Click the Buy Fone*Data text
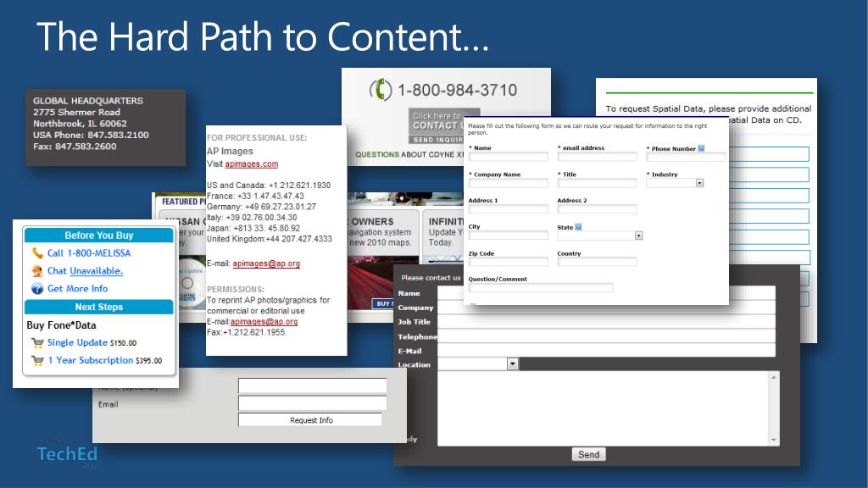 coord(61,324)
